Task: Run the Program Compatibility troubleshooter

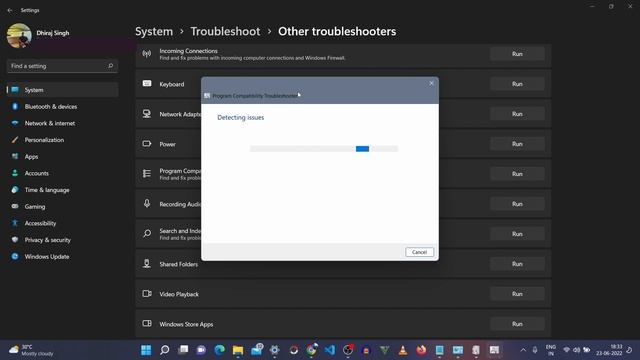Action: coord(517,174)
